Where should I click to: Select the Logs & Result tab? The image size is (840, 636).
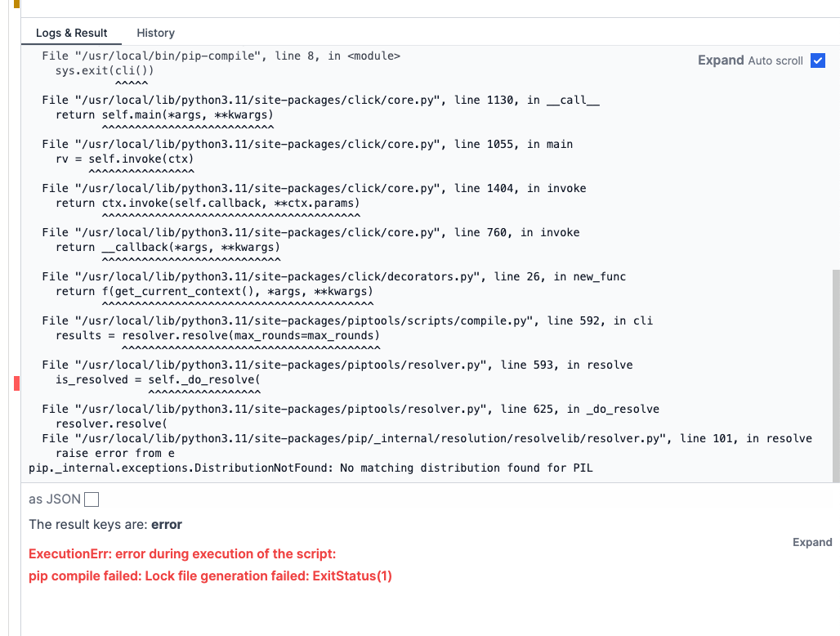(71, 33)
